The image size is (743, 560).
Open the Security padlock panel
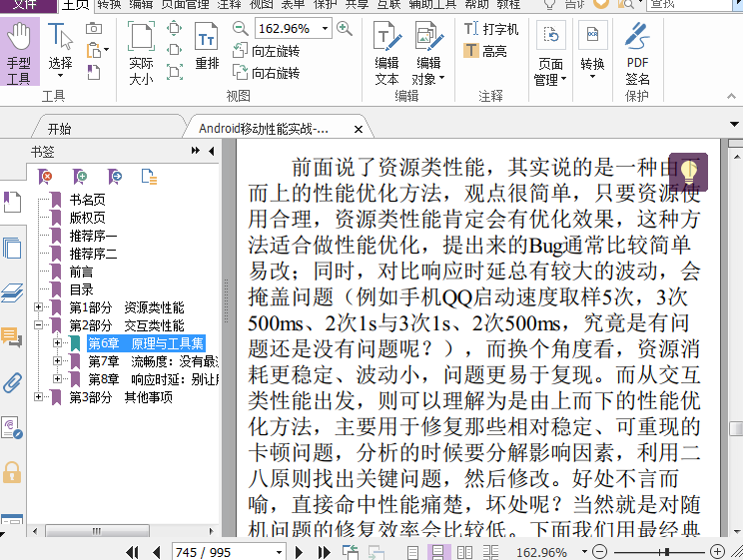[12, 472]
